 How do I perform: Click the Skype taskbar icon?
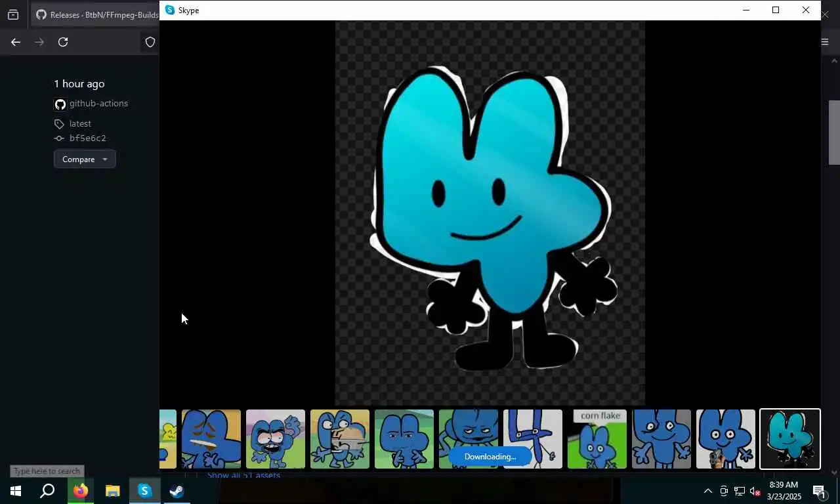pyautogui.click(x=145, y=491)
